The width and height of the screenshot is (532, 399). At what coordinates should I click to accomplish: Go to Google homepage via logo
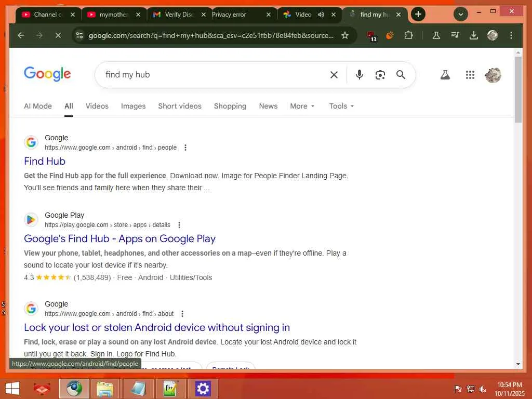[47, 74]
